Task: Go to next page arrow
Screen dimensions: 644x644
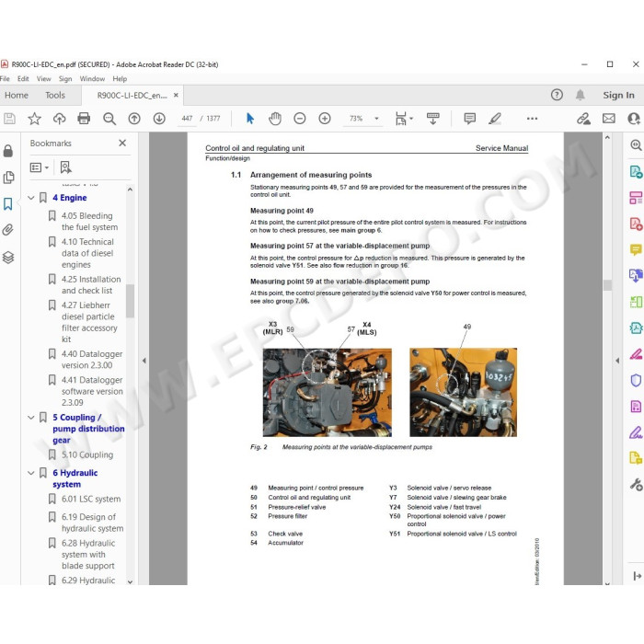Action: 159,119
